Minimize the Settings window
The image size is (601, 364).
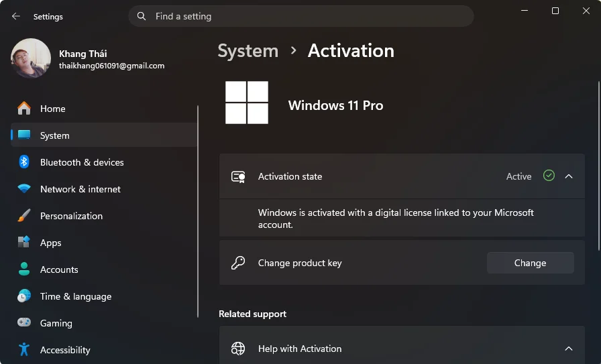pos(525,11)
